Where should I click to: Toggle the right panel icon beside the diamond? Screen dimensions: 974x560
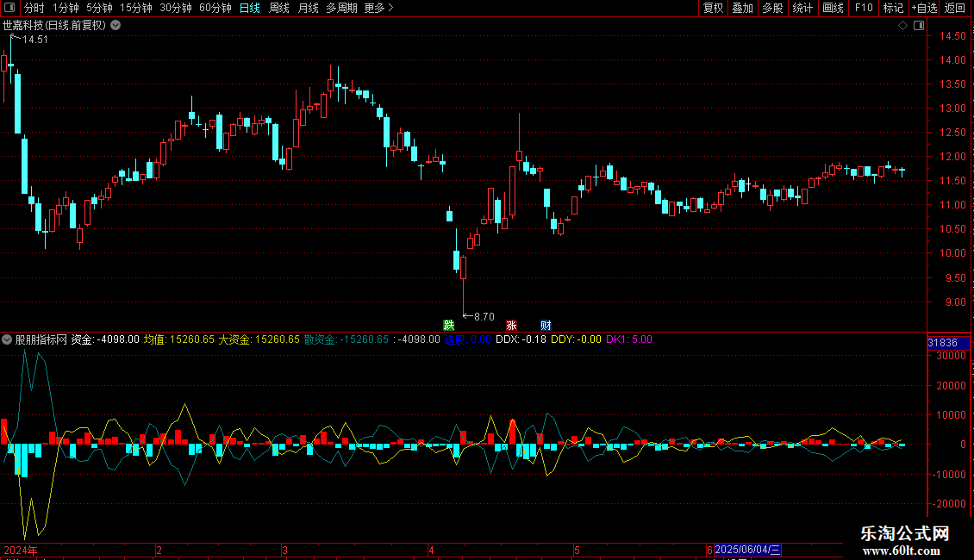(919, 26)
